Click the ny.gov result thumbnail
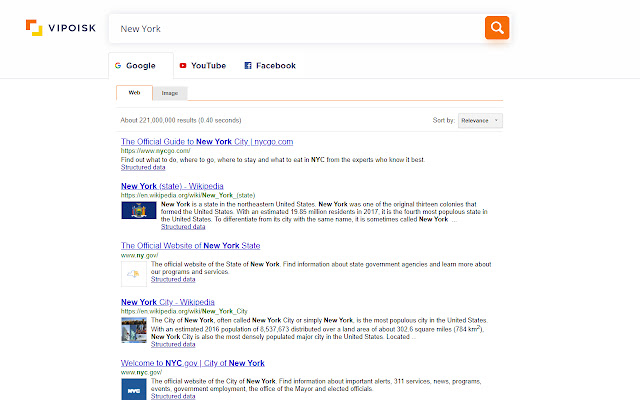This screenshot has width=640, height=400. (x=134, y=274)
